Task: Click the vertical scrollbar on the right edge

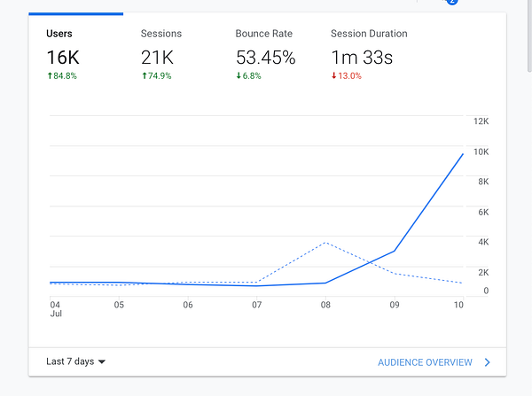Action: 529,35
